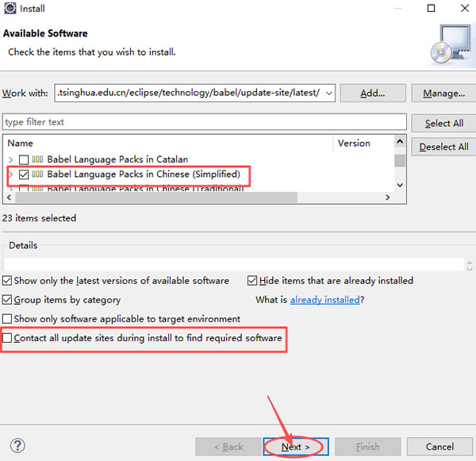The width and height of the screenshot is (476, 461).
Task: Click the Select All button
Action: click(x=443, y=123)
